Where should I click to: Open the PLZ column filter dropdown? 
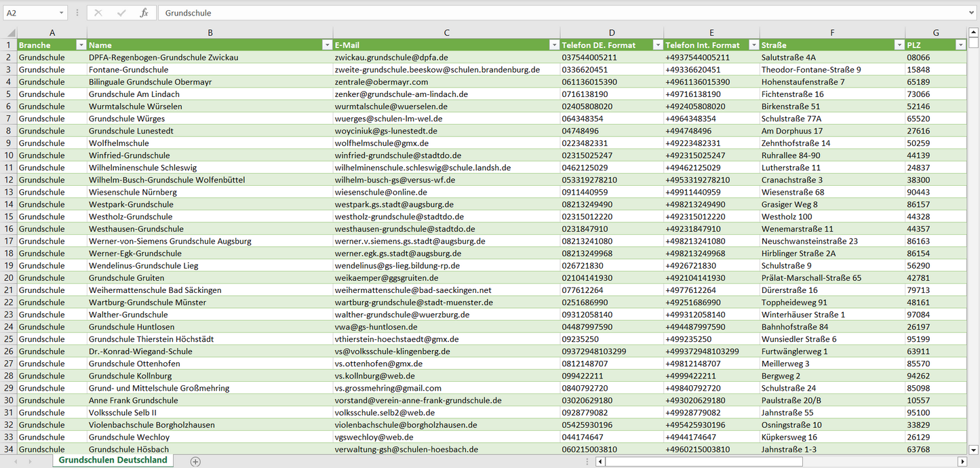(960, 45)
